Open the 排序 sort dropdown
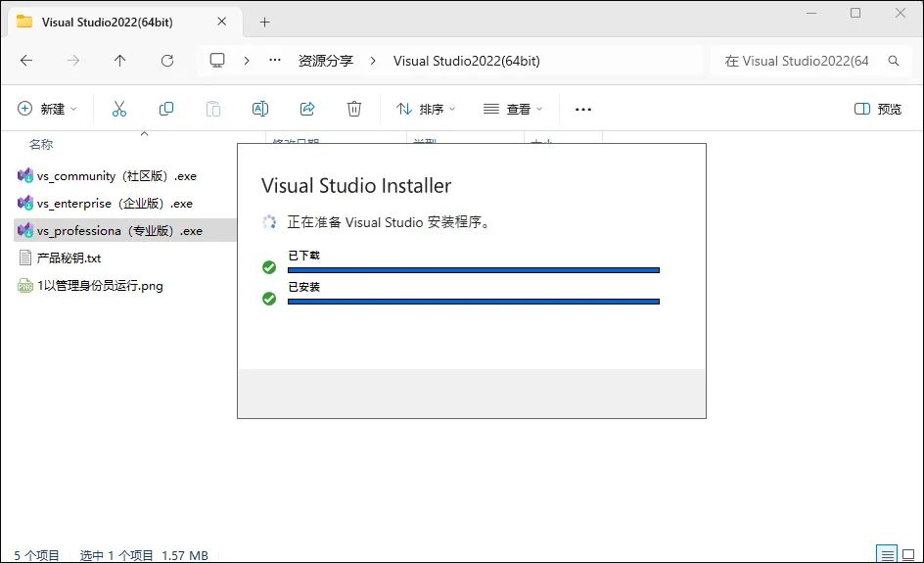Viewport: 924px width, 563px height. click(426, 109)
